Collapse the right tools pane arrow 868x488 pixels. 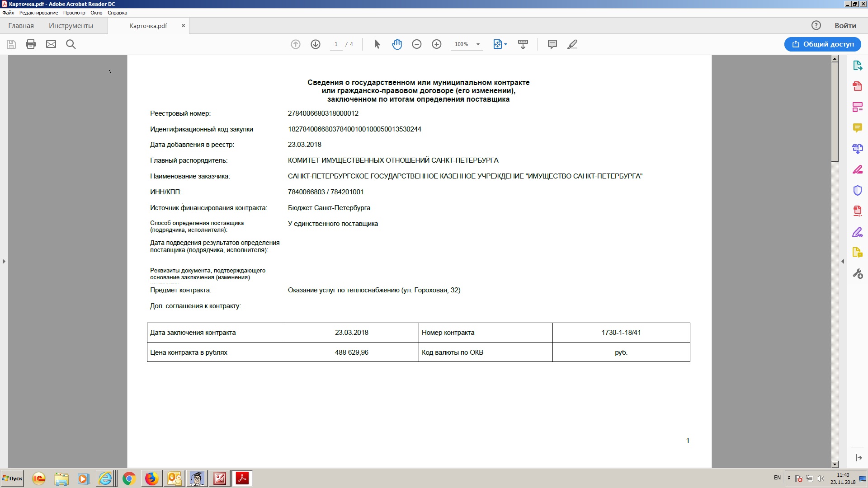pos(843,261)
